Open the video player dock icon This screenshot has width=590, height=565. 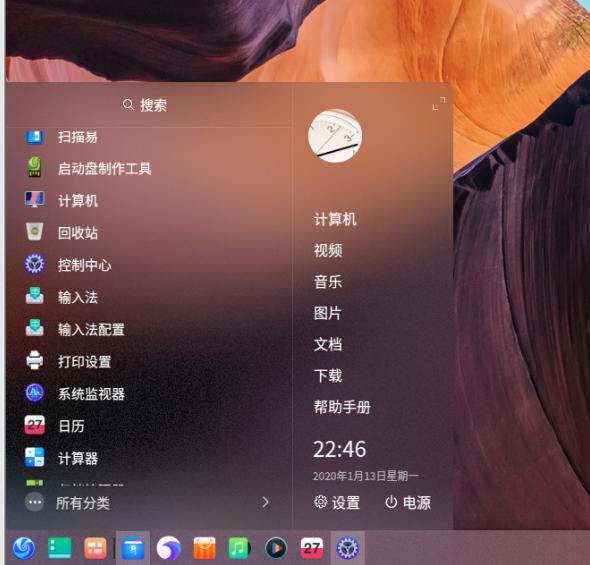276,548
